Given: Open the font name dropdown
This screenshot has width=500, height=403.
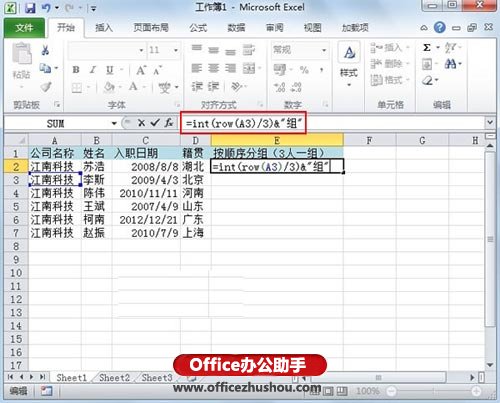Looking at the screenshot, I should pos(141,50).
